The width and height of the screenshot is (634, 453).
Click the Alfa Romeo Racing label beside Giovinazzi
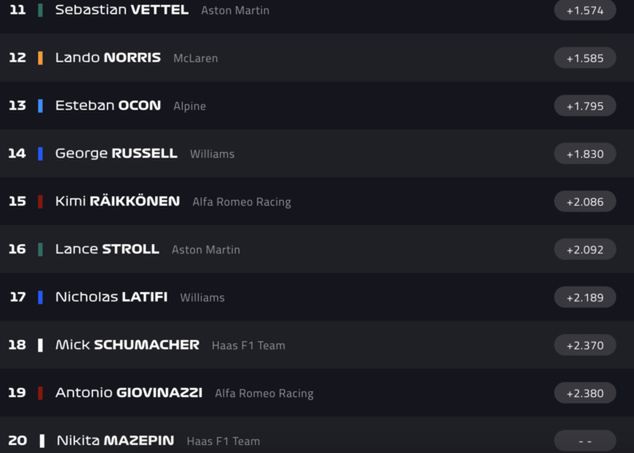point(264,394)
